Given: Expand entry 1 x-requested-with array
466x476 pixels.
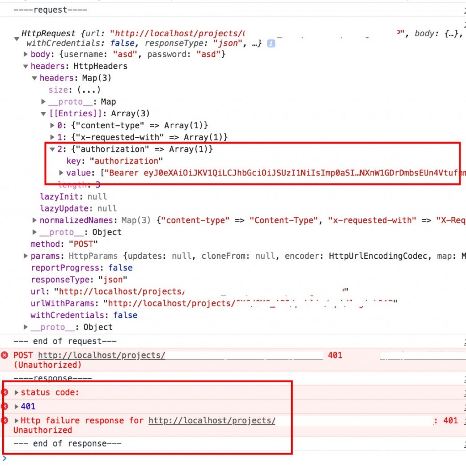Looking at the screenshot, I should click(52, 137).
